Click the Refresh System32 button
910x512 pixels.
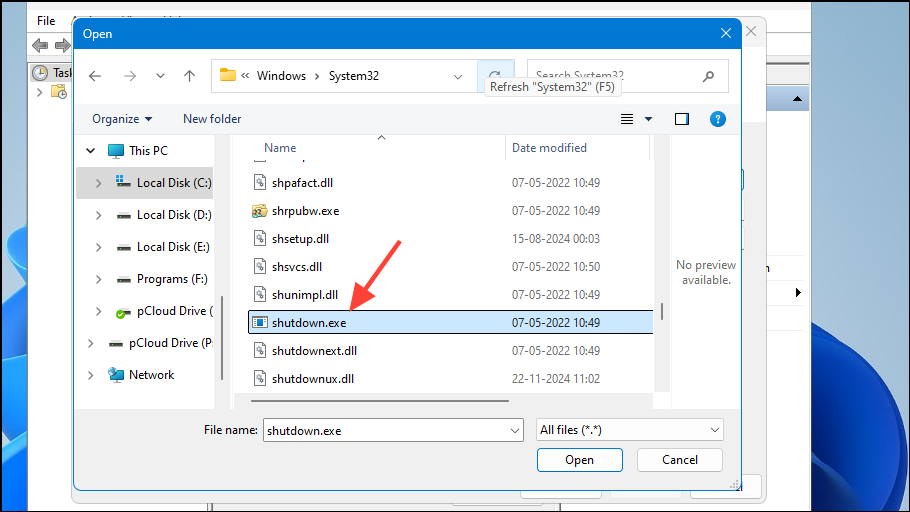pyautogui.click(x=495, y=76)
